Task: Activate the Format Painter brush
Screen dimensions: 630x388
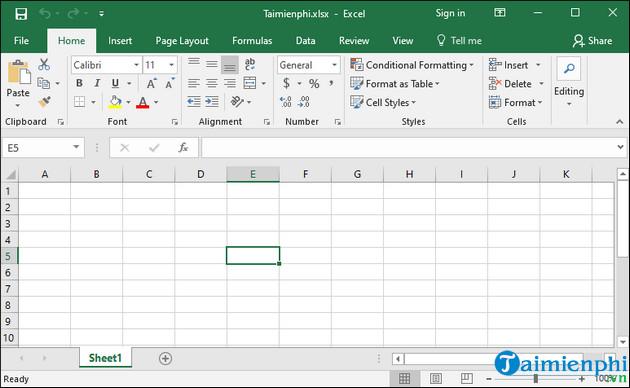Action: [x=44, y=102]
